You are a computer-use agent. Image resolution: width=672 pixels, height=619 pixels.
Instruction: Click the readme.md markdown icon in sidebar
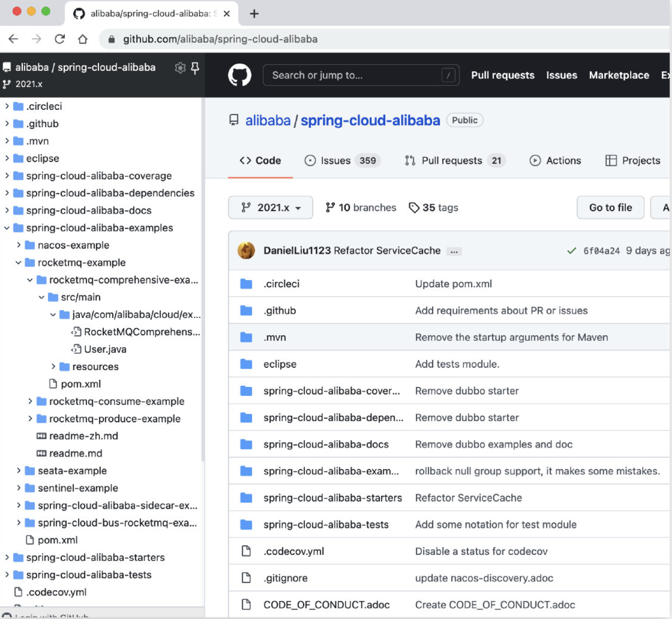click(41, 453)
